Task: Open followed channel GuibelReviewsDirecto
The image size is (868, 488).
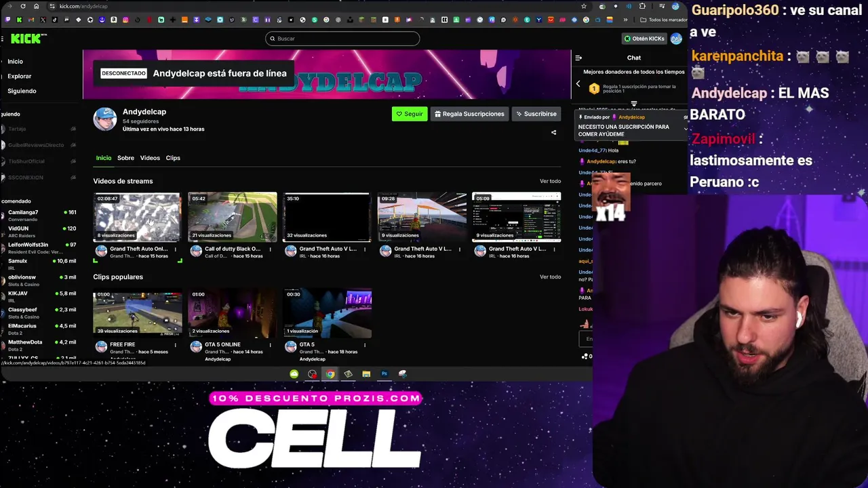Action: coord(39,145)
